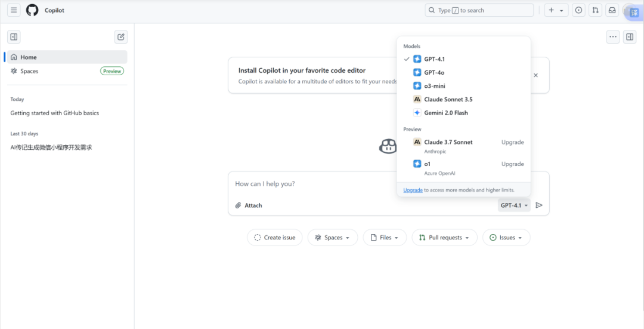
Task: Switch to Gemini 2.0 Flash model
Action: pos(464,113)
